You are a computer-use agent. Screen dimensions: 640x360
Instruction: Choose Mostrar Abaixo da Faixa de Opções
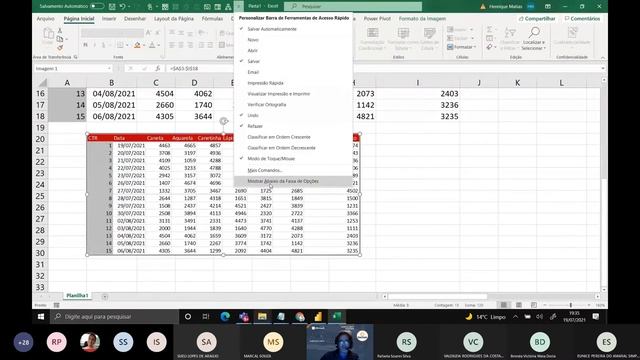click(293, 181)
